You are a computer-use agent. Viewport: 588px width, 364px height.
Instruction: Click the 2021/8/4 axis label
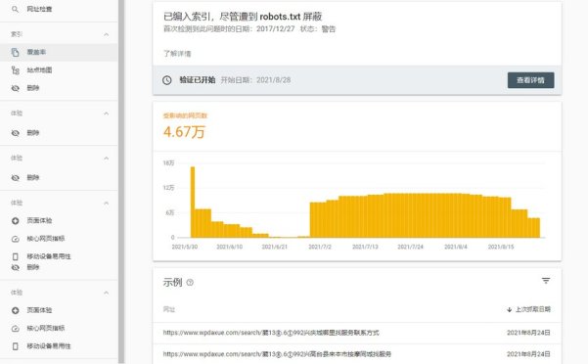456,247
